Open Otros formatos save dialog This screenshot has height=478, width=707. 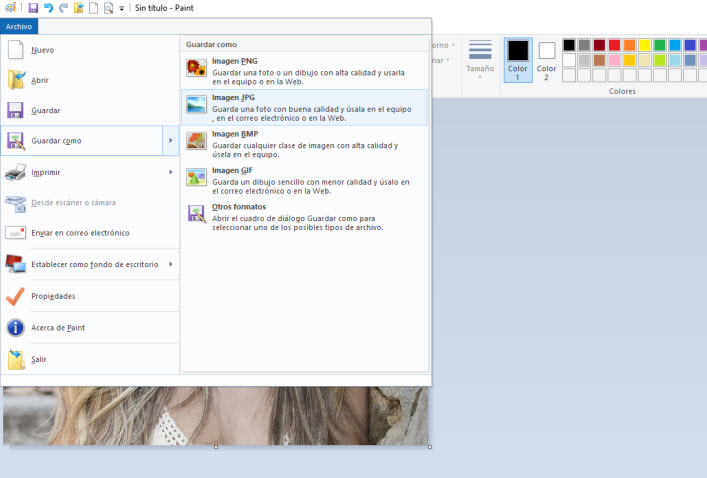pyautogui.click(x=304, y=217)
